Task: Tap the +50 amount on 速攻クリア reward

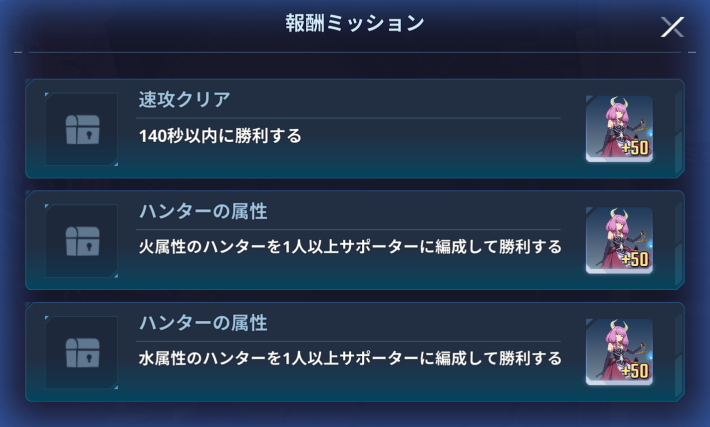Action: click(x=635, y=149)
